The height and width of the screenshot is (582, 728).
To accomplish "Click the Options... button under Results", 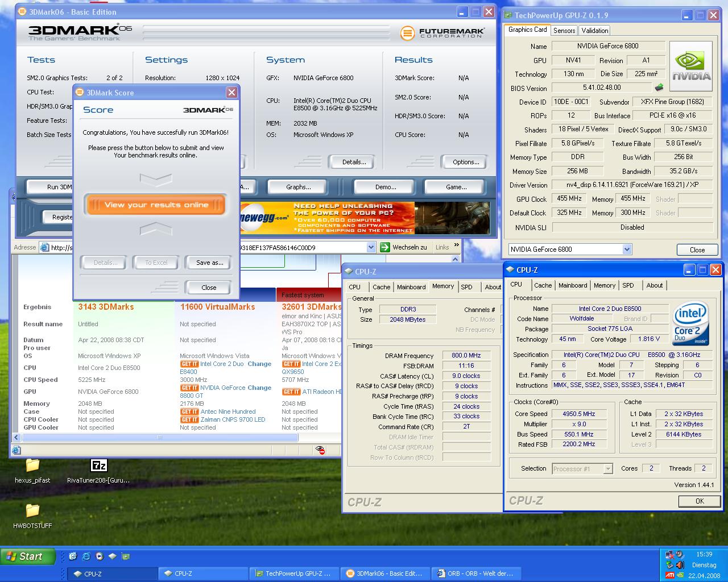I will 465,162.
